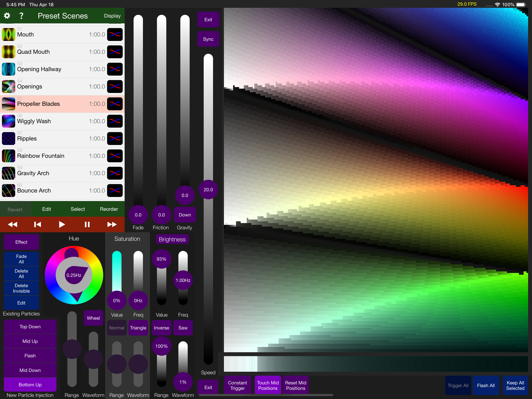Toggle the Brightness Inverse option
The height and width of the screenshot is (399, 532).
coord(161,328)
